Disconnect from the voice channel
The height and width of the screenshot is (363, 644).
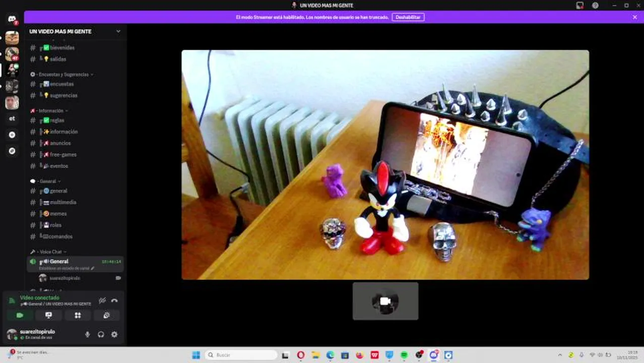pos(114,300)
